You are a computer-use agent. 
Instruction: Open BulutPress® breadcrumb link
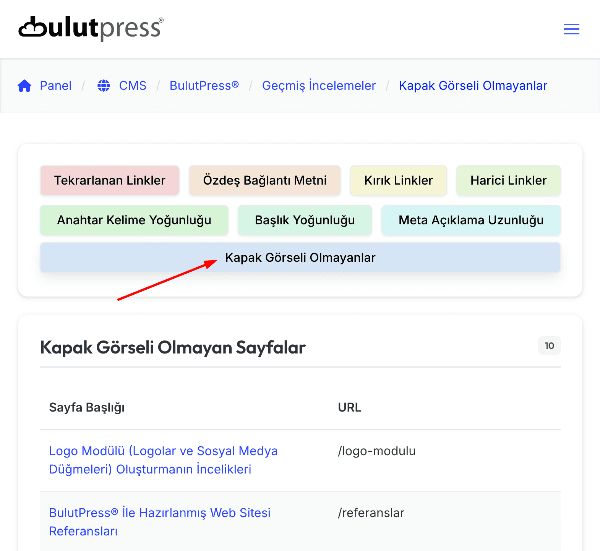point(204,86)
